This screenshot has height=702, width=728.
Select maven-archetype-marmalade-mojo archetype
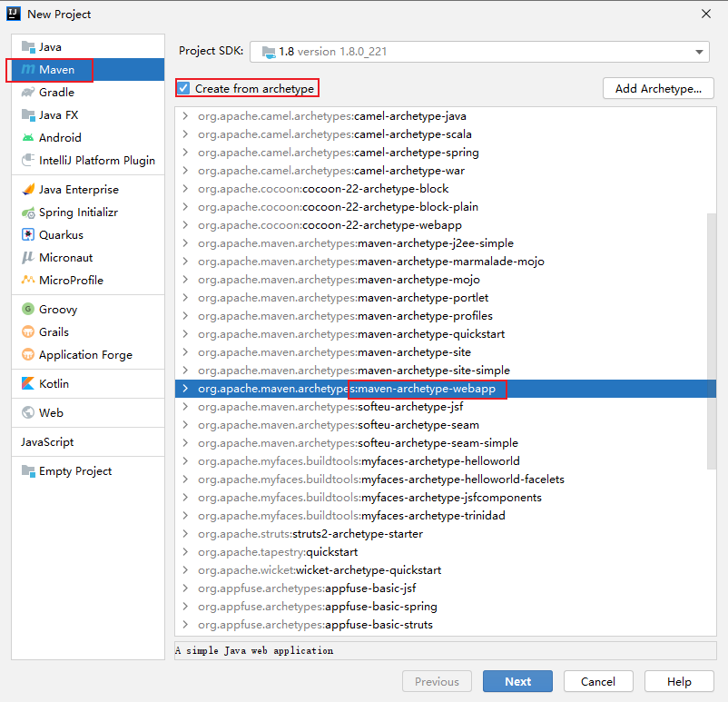[446, 262]
